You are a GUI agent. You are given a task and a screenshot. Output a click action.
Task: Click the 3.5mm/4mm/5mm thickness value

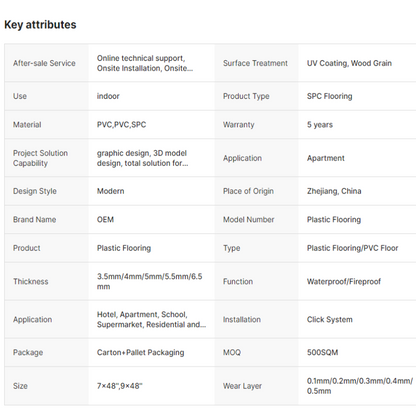coord(150,281)
